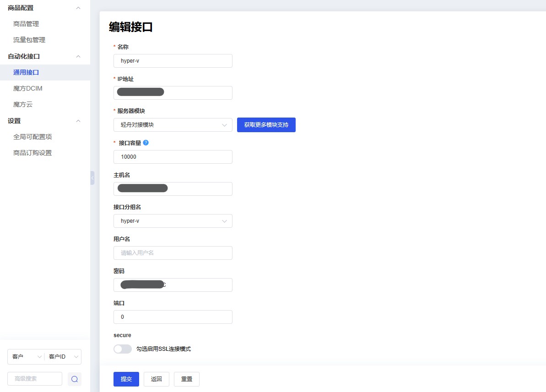Open the 魔方云 page
546x392 pixels.
23,104
